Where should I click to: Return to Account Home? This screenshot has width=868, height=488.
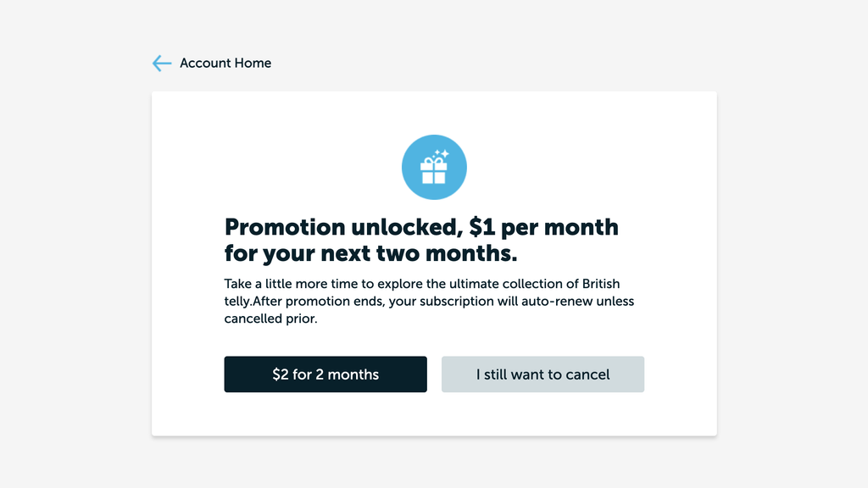point(210,63)
